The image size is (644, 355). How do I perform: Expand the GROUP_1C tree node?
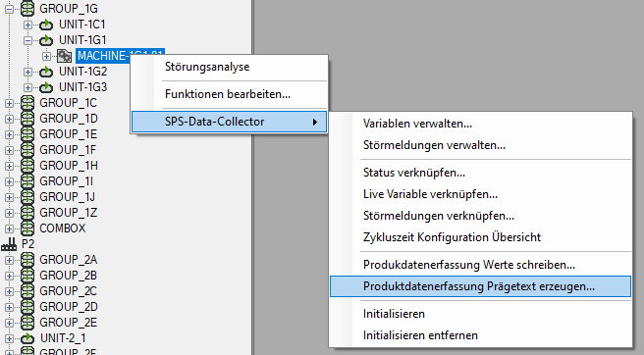9,103
